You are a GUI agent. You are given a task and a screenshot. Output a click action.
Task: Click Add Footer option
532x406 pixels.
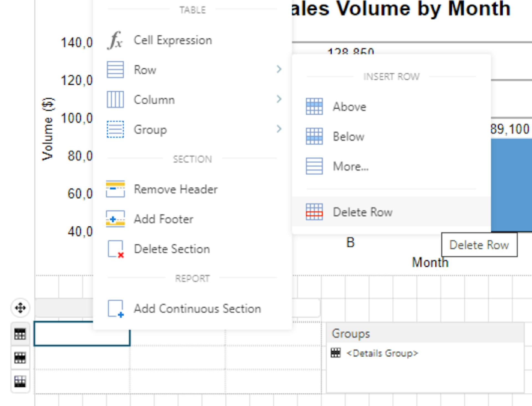tap(163, 219)
